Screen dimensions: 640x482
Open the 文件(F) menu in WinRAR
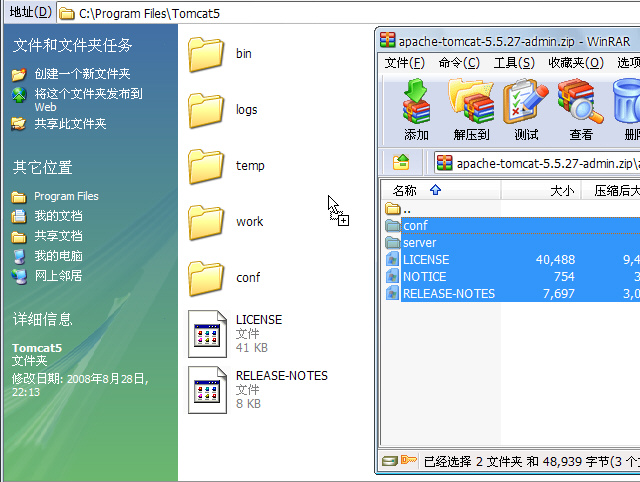404,63
